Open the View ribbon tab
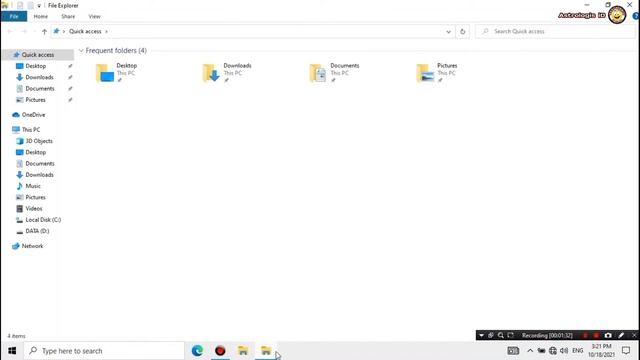Viewport: 640px width, 360px height. [94, 16]
